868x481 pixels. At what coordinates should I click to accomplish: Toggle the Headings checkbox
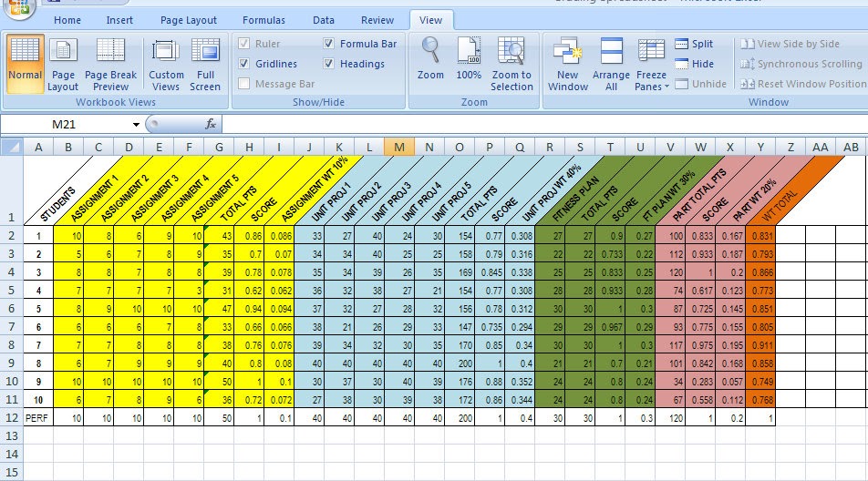328,64
